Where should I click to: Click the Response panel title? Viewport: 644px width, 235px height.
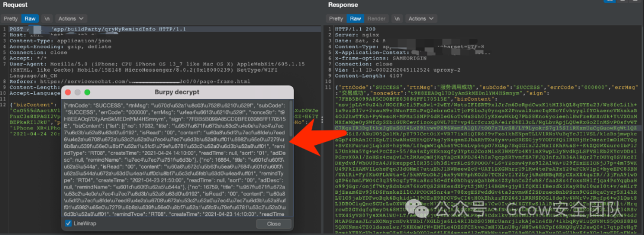343,5
